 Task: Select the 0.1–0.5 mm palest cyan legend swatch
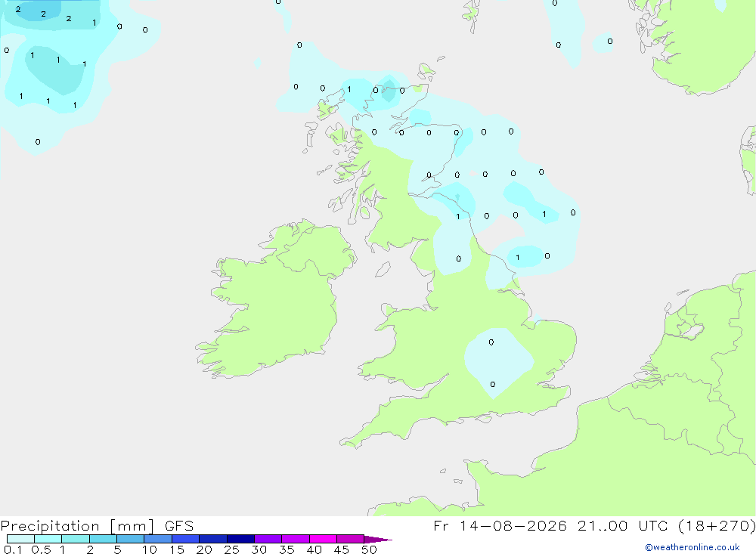click(20, 539)
